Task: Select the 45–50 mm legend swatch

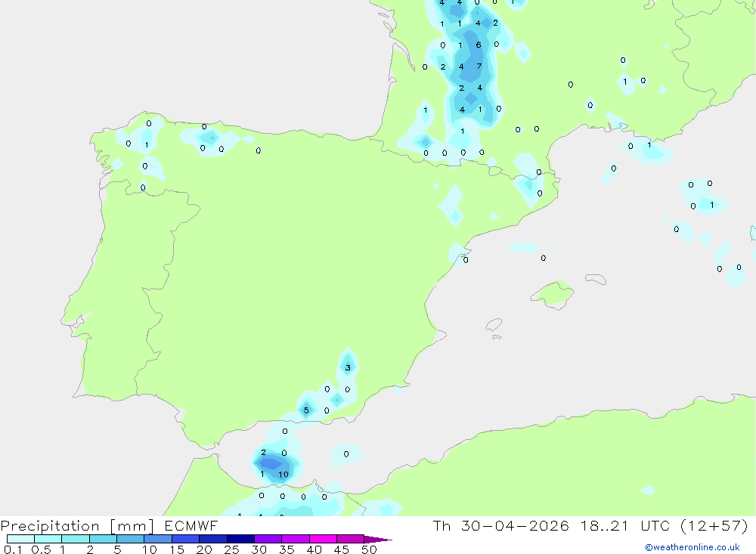Action: pyautogui.click(x=350, y=539)
